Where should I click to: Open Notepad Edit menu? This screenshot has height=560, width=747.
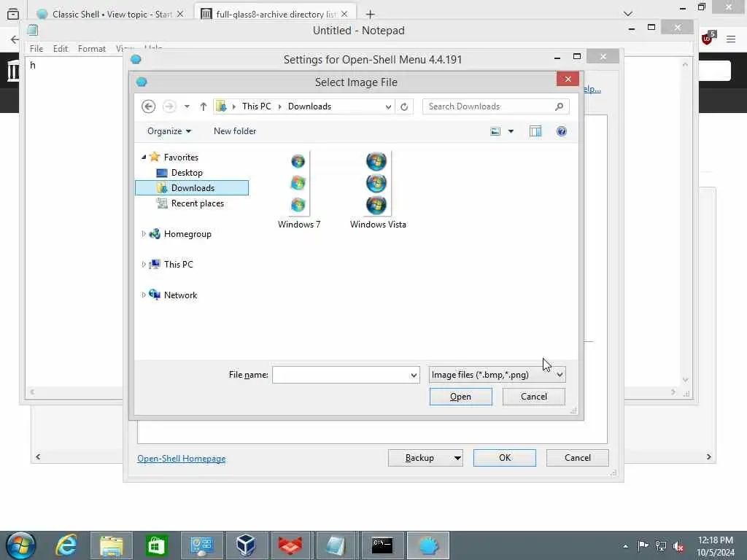pos(61,49)
